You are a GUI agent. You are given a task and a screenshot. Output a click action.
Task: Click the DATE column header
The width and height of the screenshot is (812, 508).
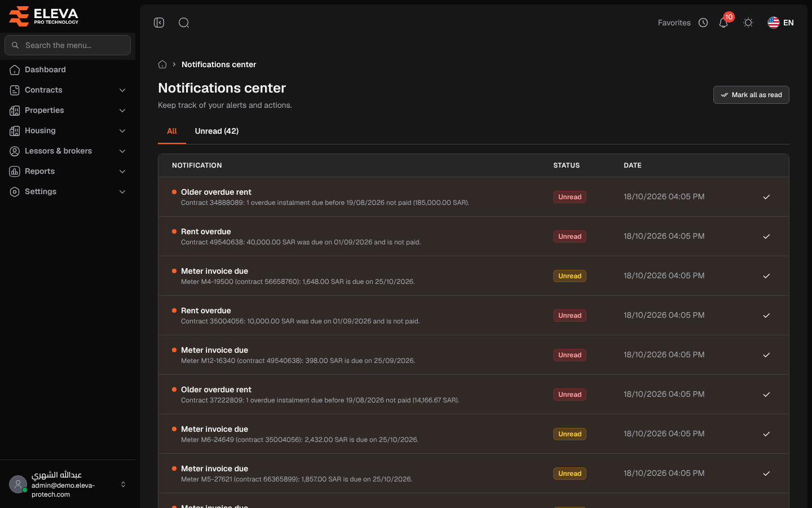coord(633,165)
